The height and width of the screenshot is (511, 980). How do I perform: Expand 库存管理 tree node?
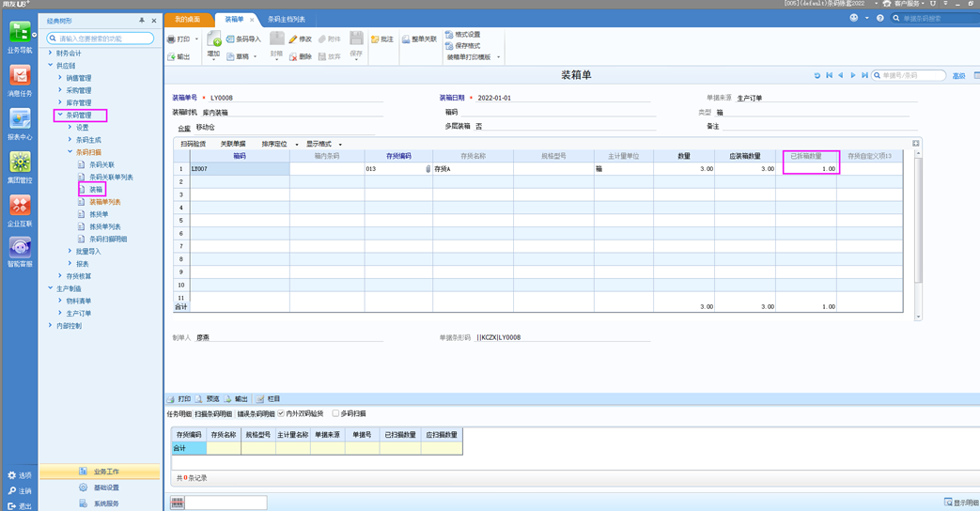pos(60,102)
